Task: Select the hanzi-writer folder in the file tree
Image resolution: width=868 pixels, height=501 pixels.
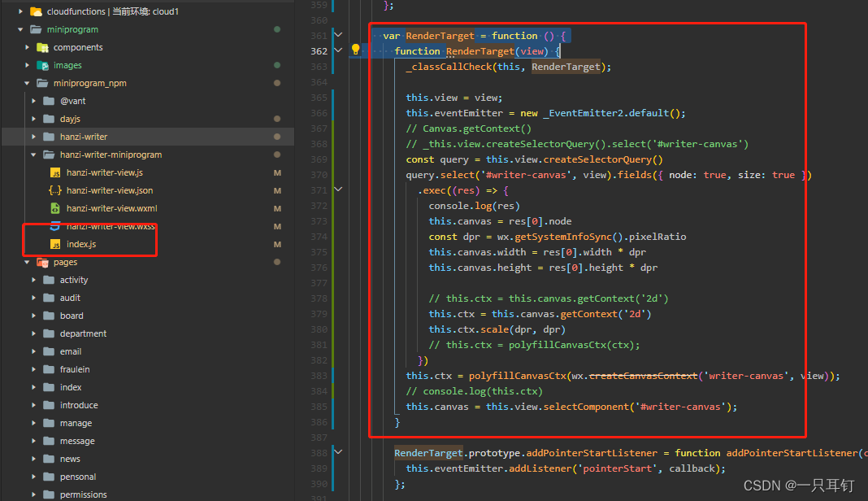Action: [x=85, y=137]
